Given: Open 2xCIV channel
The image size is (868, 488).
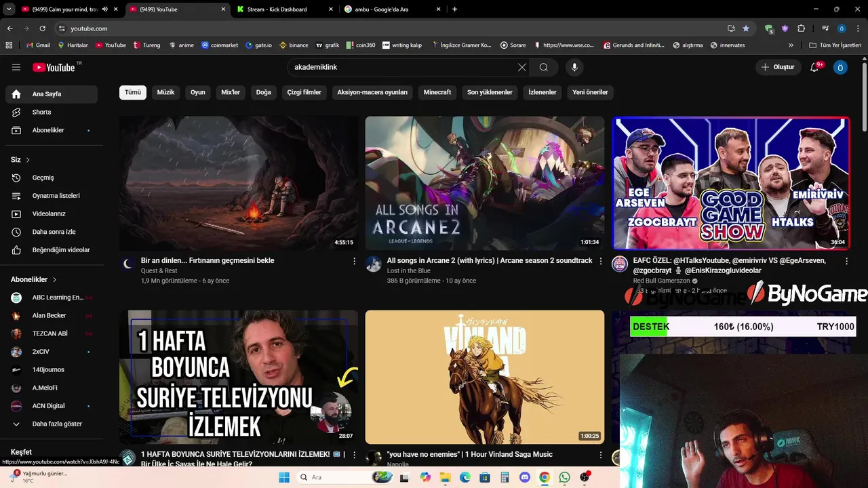Looking at the screenshot, I should 52,352.
